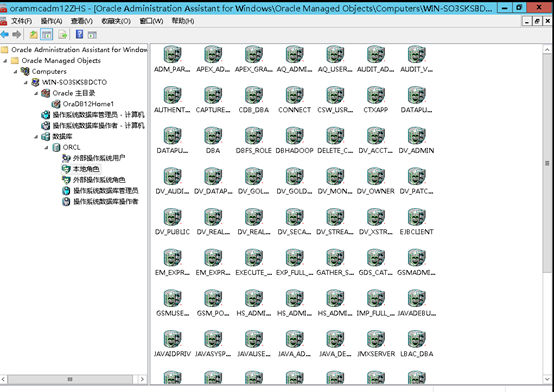Select the AUTHENT... role icon

[x=172, y=95]
